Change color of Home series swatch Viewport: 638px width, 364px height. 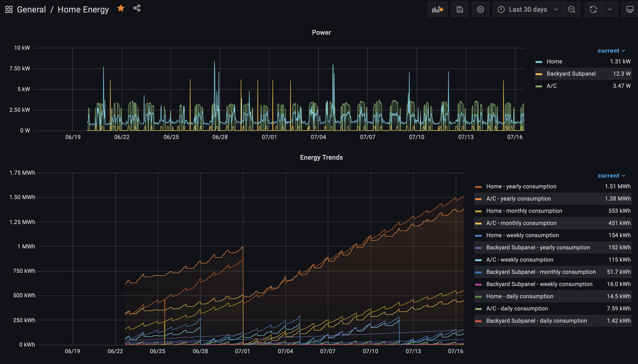click(539, 62)
